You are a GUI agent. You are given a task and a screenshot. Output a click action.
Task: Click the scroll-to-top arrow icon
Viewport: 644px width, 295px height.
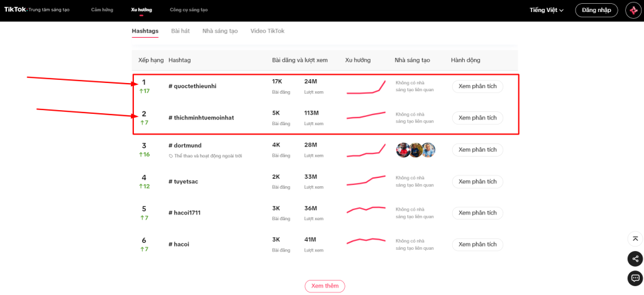point(635,239)
